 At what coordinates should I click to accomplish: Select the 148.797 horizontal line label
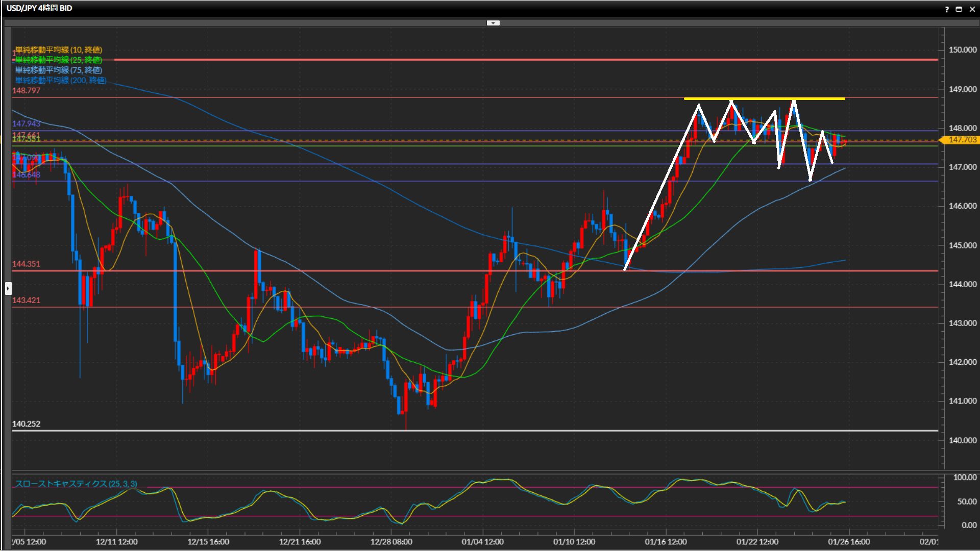pos(26,90)
